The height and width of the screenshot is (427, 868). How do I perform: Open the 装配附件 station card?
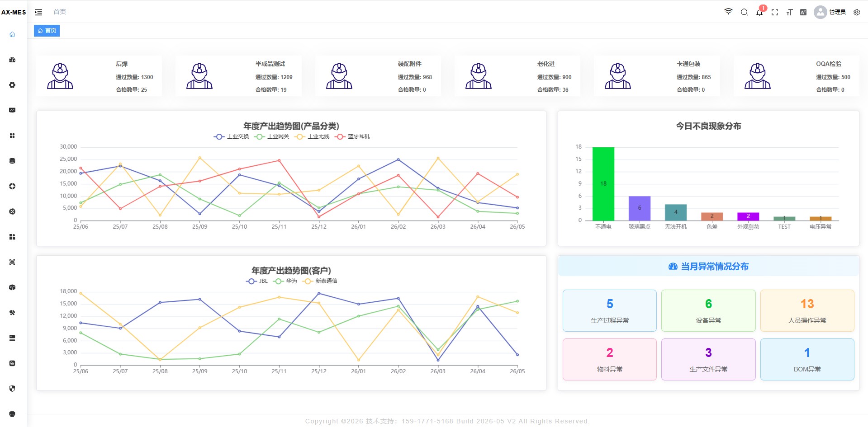[378, 76]
